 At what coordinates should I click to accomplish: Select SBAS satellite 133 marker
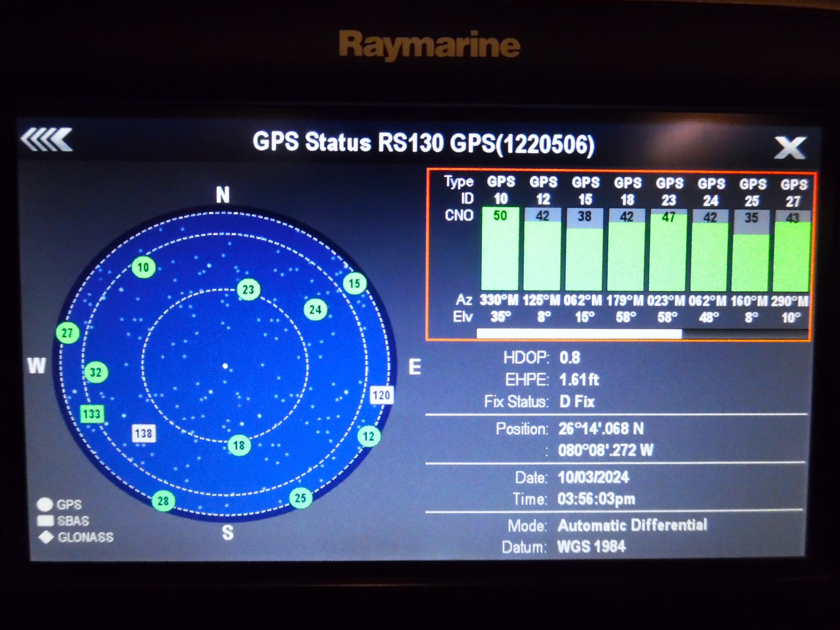92,414
